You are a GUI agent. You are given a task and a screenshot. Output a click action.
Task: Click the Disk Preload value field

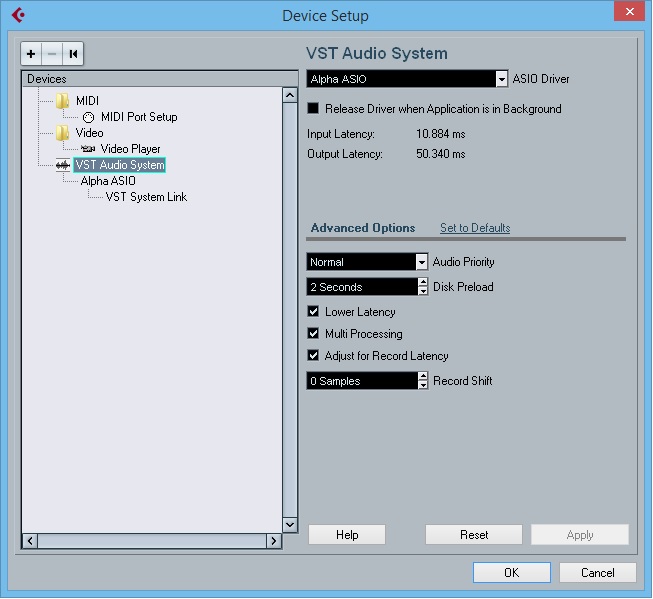tap(362, 287)
